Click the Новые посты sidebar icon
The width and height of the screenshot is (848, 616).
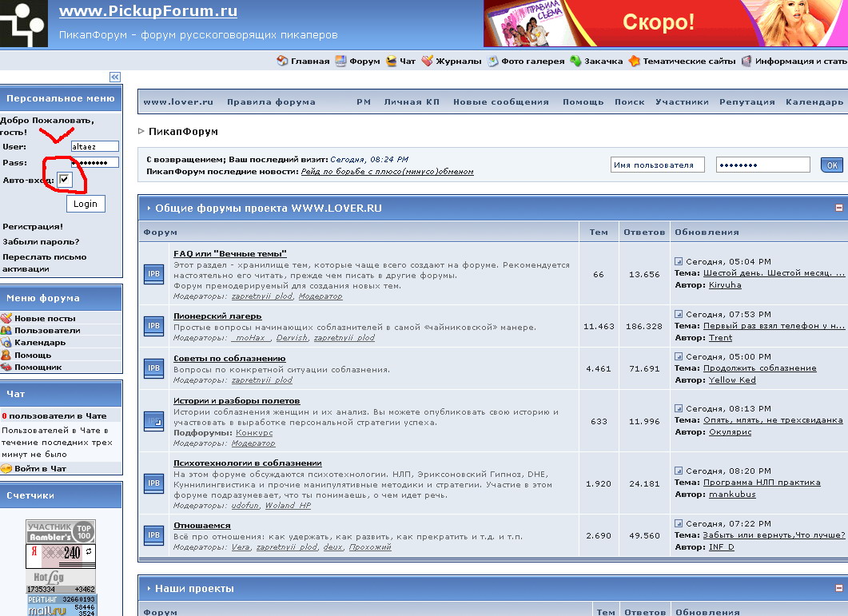(6, 318)
